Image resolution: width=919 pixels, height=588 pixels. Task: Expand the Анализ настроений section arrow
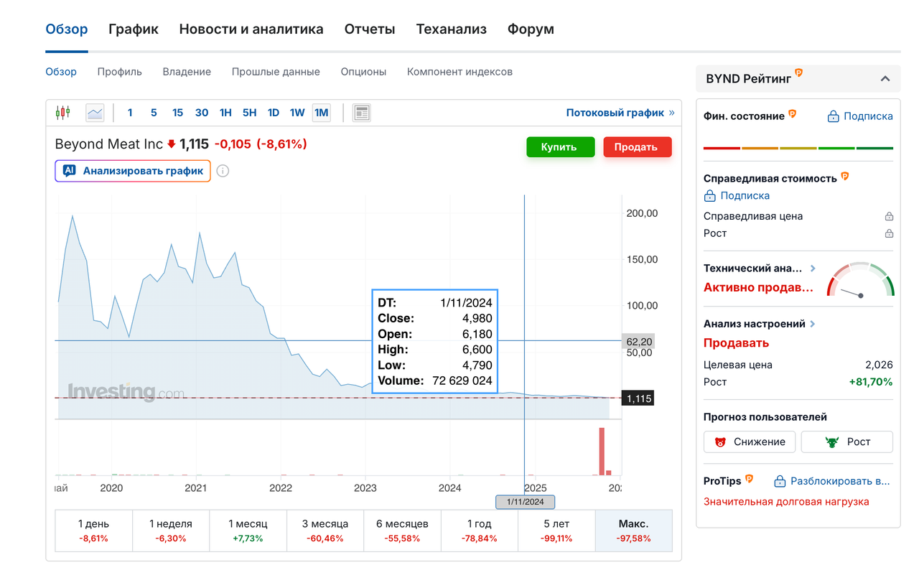(813, 324)
